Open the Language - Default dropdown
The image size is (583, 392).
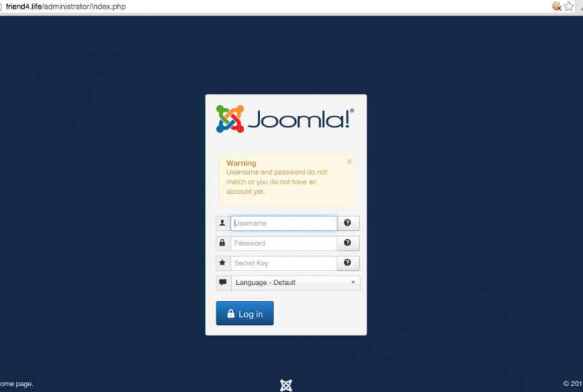(296, 283)
